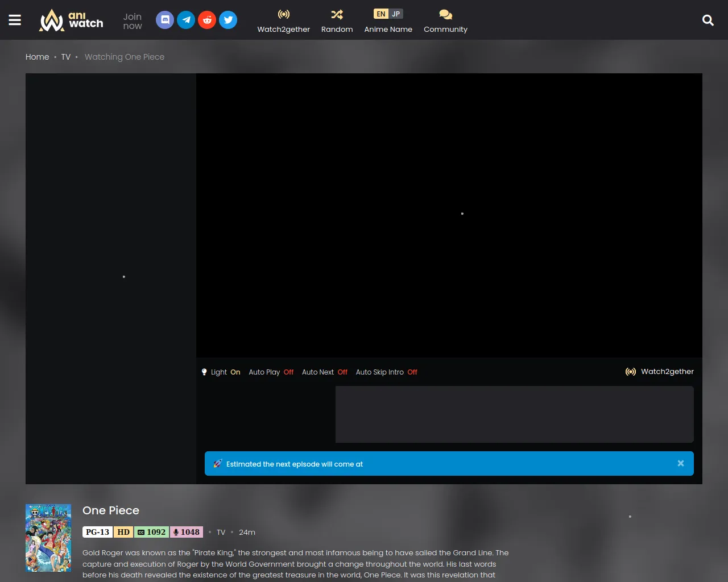Open the Community page
This screenshot has height=582, width=728.
(445, 21)
